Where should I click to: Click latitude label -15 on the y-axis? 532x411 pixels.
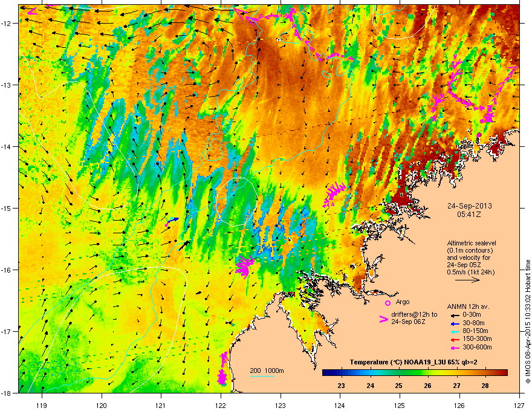(7, 208)
